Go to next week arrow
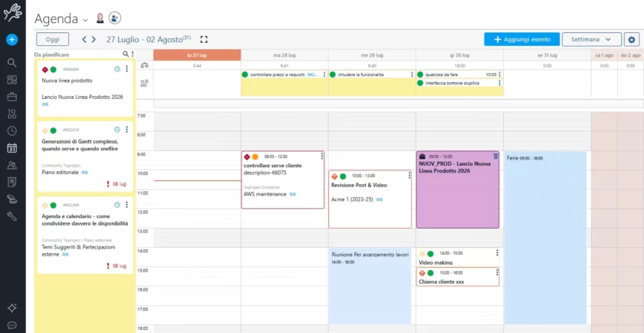The width and height of the screenshot is (644, 333). click(x=94, y=39)
